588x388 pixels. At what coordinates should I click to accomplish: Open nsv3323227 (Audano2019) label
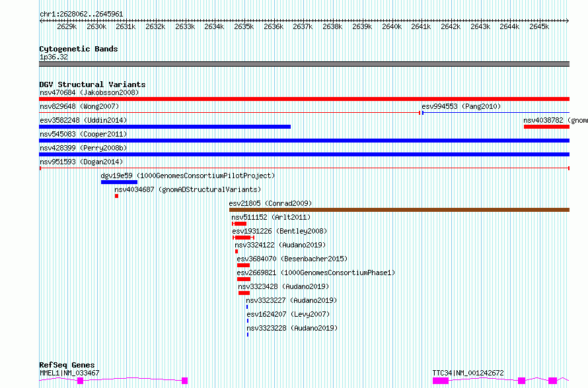coord(292,300)
